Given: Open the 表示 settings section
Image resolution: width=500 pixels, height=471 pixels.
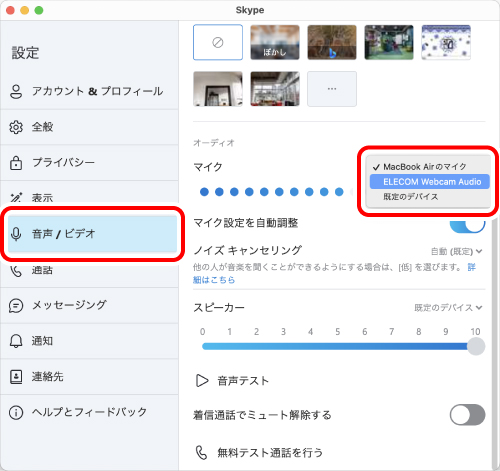Looking at the screenshot, I should click(89, 197).
